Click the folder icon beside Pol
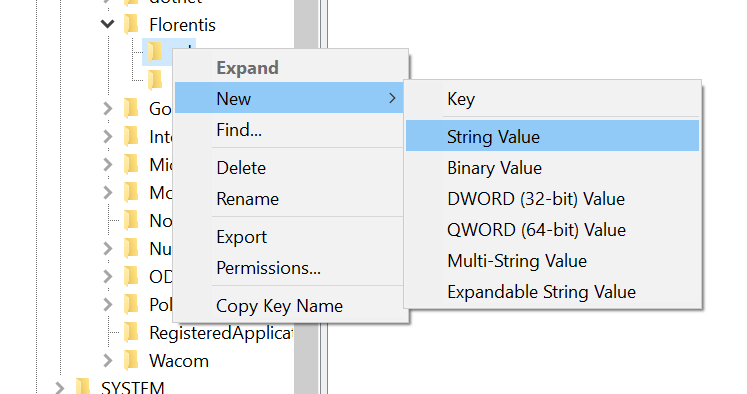747x394 pixels. (131, 304)
